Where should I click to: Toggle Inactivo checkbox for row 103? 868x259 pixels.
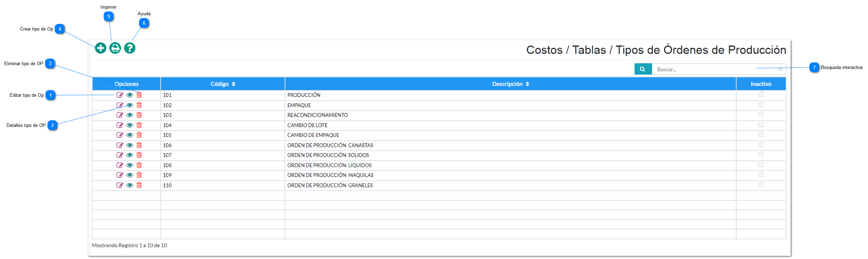click(761, 114)
